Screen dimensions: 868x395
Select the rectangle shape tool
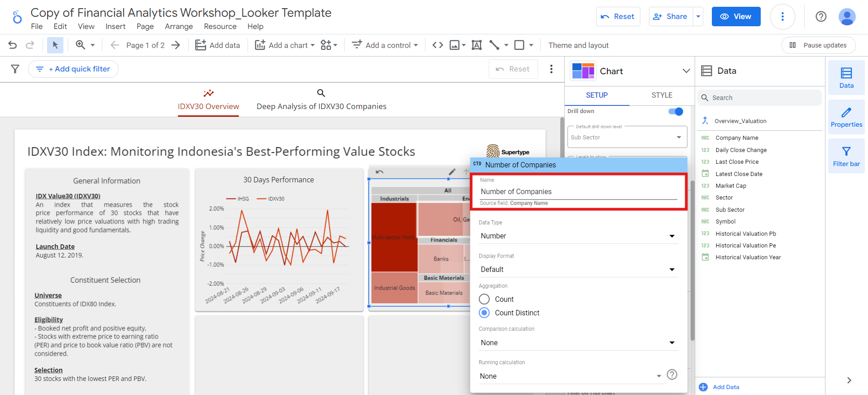click(520, 45)
